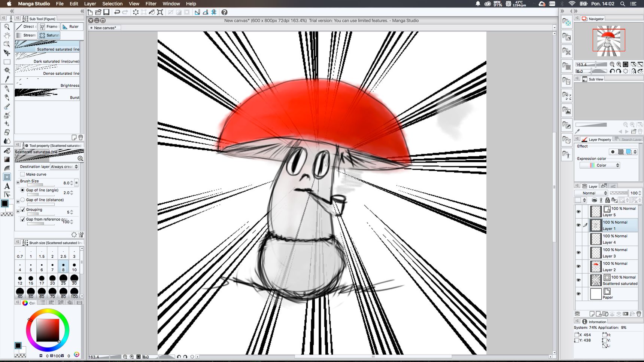Delete sub tool with trash icon
This screenshot has height=362, width=644.
tap(80, 137)
